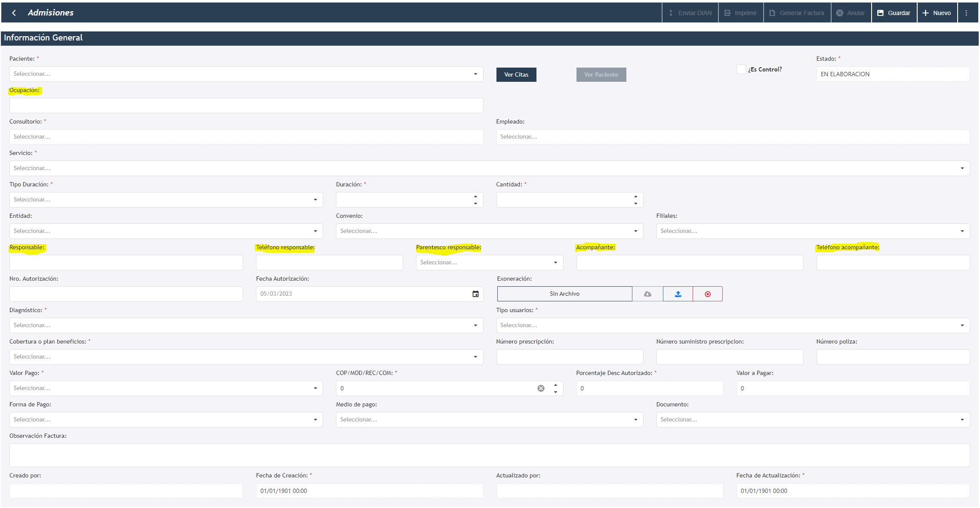Click the Observación Factura text area

point(489,455)
